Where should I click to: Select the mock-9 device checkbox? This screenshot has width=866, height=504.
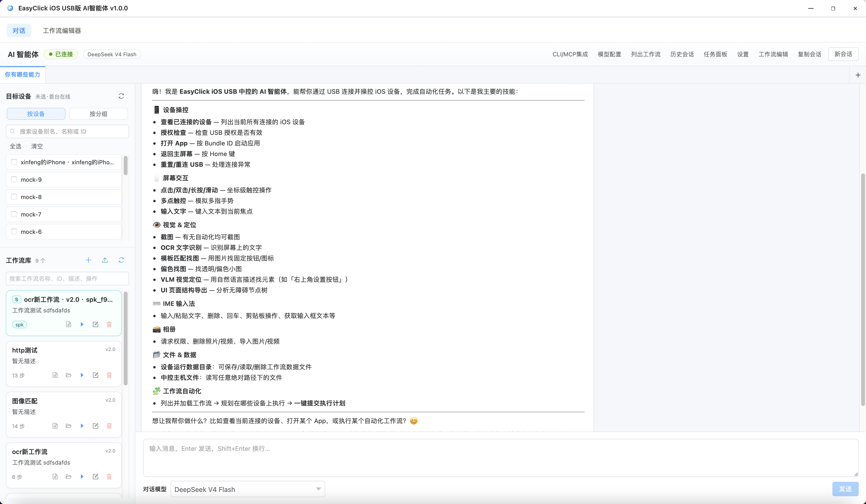(x=14, y=179)
